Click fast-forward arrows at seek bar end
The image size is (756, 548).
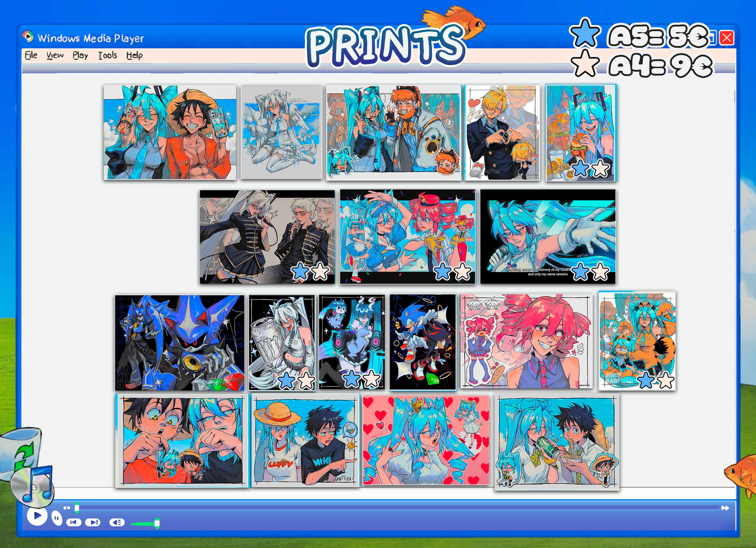click(725, 508)
